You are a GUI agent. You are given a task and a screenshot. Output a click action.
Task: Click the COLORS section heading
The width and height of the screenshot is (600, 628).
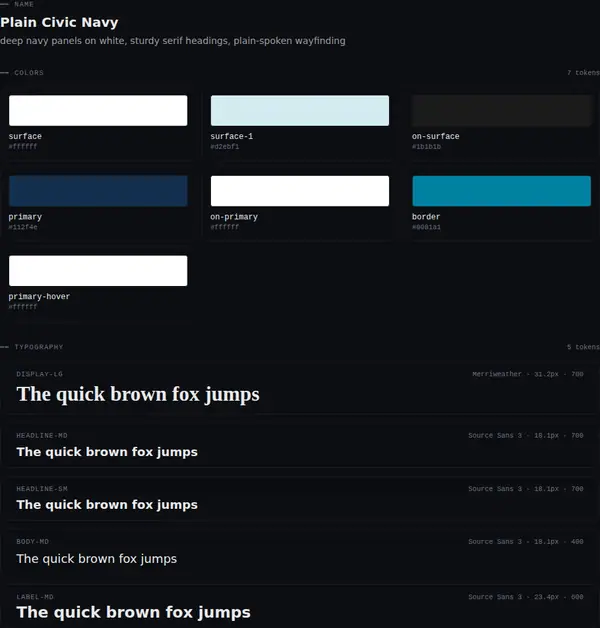click(x=29, y=73)
